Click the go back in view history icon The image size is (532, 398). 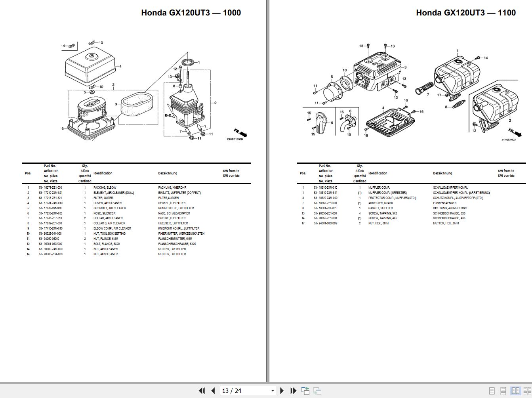pyautogui.click(x=305, y=390)
